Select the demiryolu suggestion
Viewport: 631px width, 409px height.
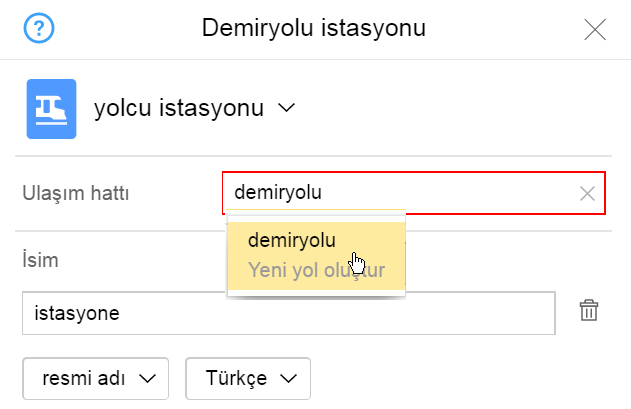pos(292,240)
